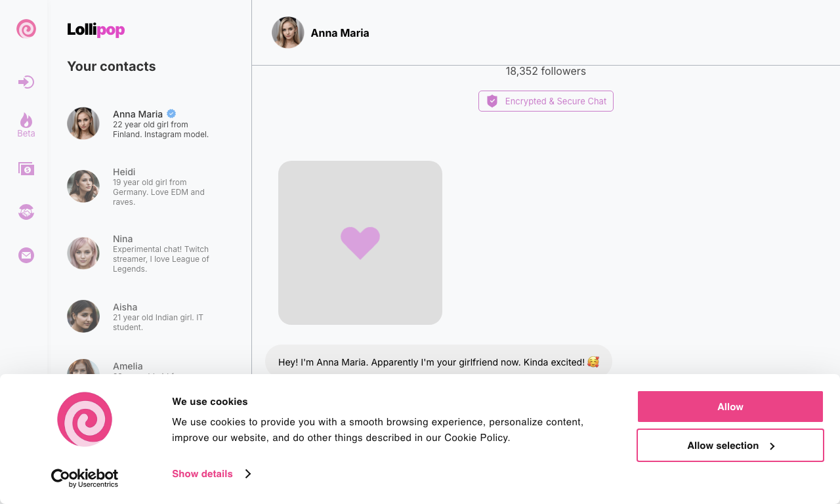Open the heart placeholder image in chat

(x=360, y=243)
